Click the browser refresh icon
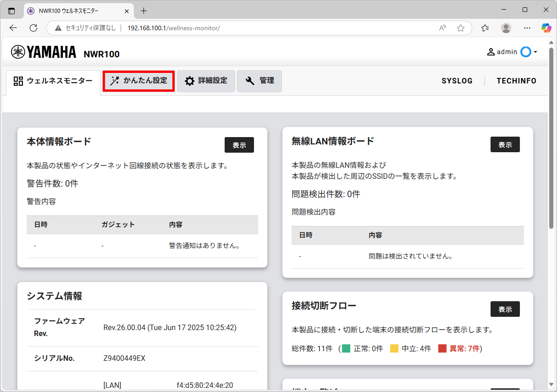 33,28
